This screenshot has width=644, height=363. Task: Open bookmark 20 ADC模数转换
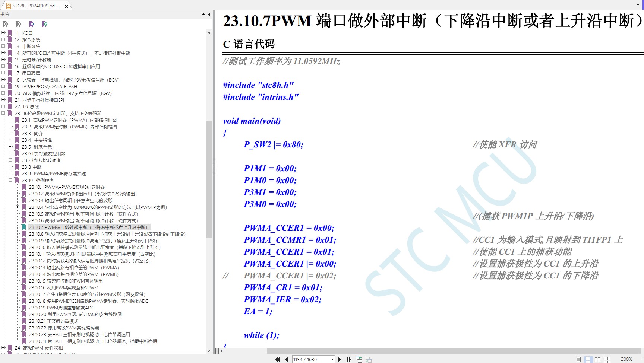click(x=63, y=93)
